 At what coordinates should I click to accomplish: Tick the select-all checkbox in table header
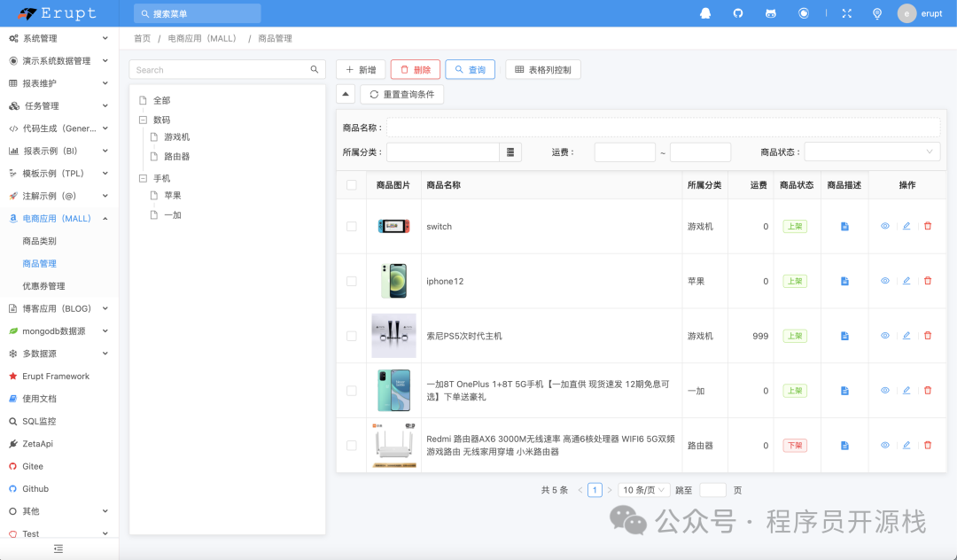[352, 185]
